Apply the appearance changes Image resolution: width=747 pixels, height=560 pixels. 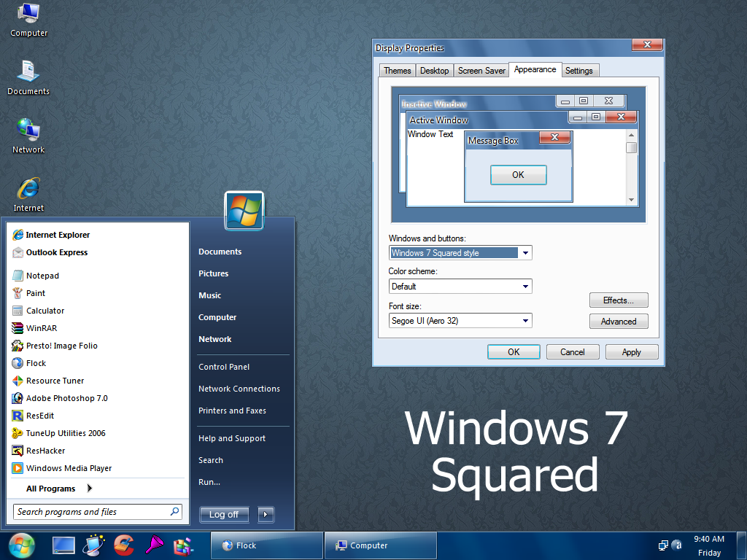pyautogui.click(x=631, y=351)
